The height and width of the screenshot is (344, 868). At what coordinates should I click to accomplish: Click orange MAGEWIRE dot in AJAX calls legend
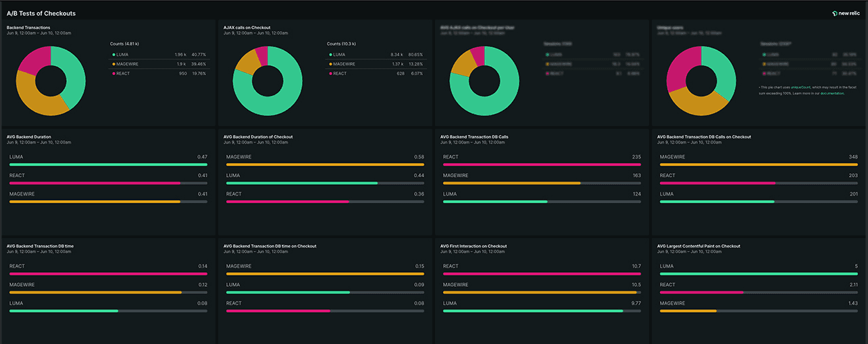331,64
